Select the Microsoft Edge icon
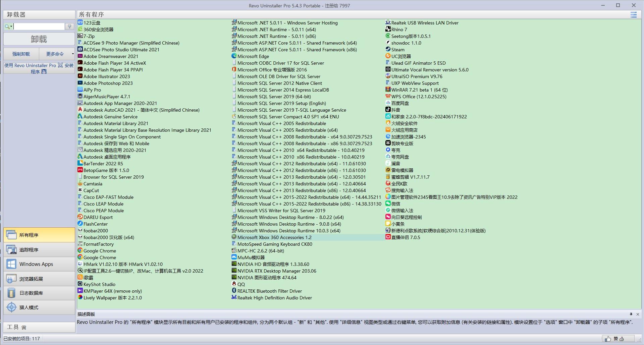Viewport: 644px width, 345px height. pyautogui.click(x=234, y=56)
